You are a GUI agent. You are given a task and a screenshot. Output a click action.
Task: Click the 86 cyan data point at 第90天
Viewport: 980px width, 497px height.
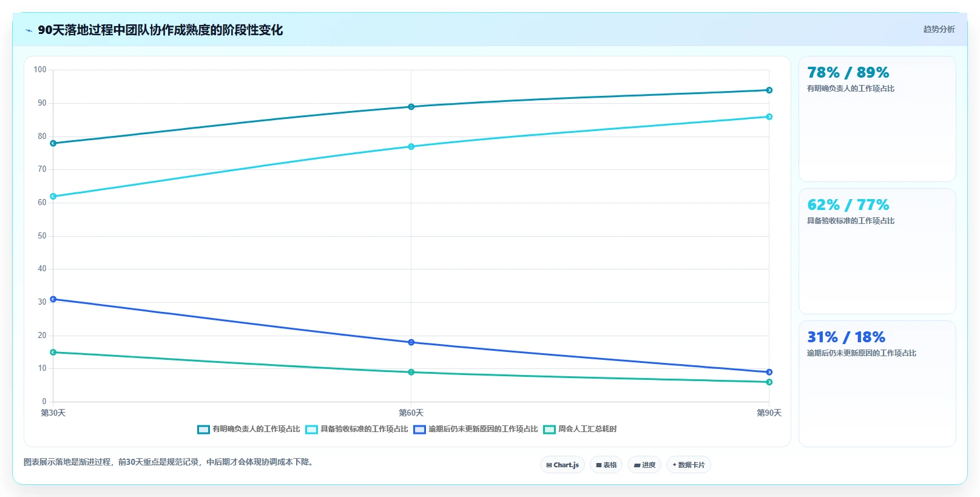(769, 117)
